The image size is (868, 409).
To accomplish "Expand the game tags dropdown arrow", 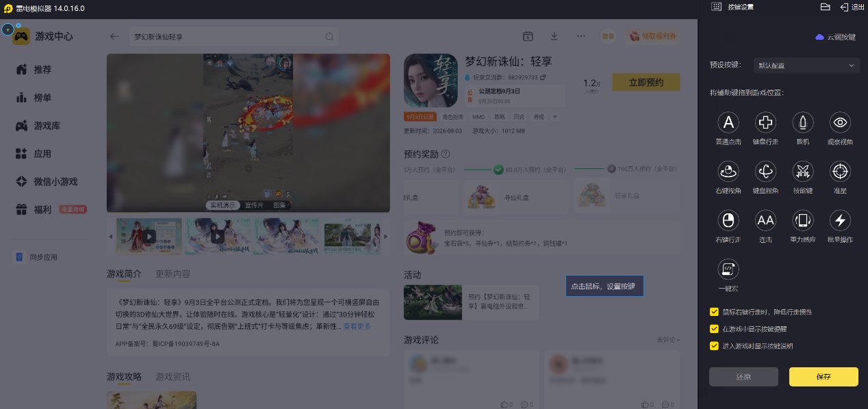I will (555, 117).
